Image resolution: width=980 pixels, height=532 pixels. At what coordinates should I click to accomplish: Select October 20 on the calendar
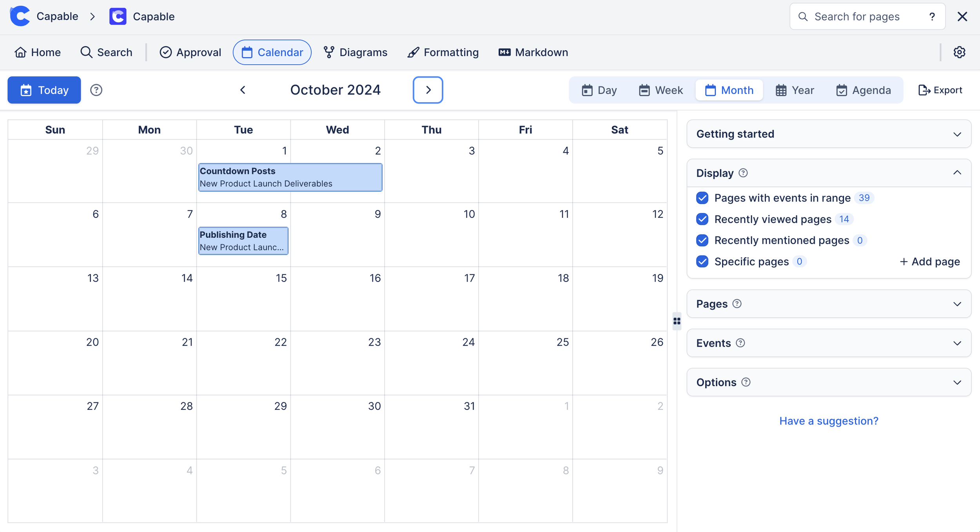pyautogui.click(x=55, y=363)
